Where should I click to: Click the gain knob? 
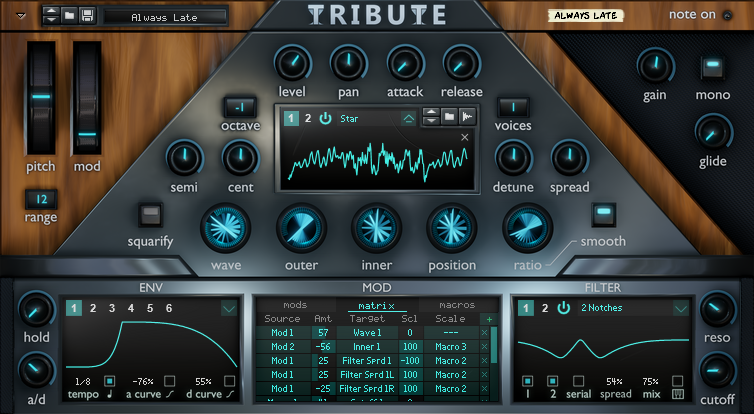point(655,66)
